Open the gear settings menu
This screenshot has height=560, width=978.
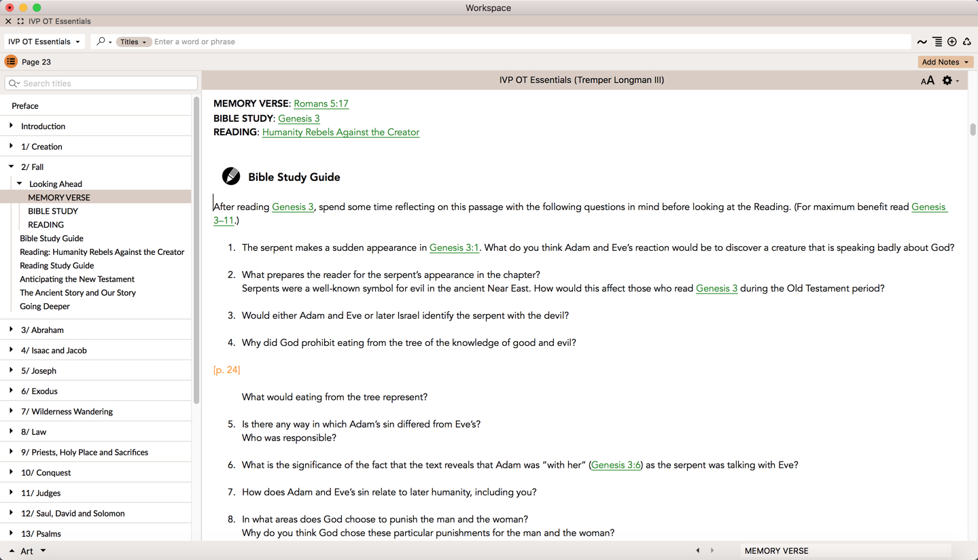point(950,81)
